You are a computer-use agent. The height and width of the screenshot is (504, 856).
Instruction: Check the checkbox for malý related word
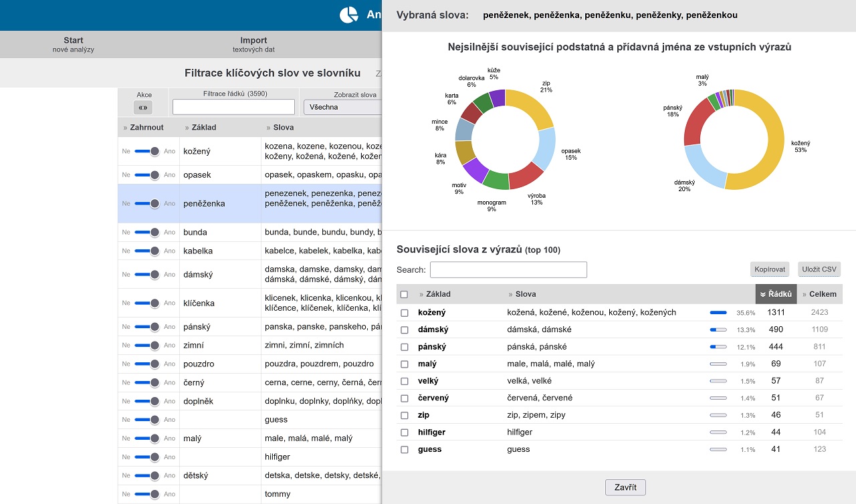pos(404,364)
